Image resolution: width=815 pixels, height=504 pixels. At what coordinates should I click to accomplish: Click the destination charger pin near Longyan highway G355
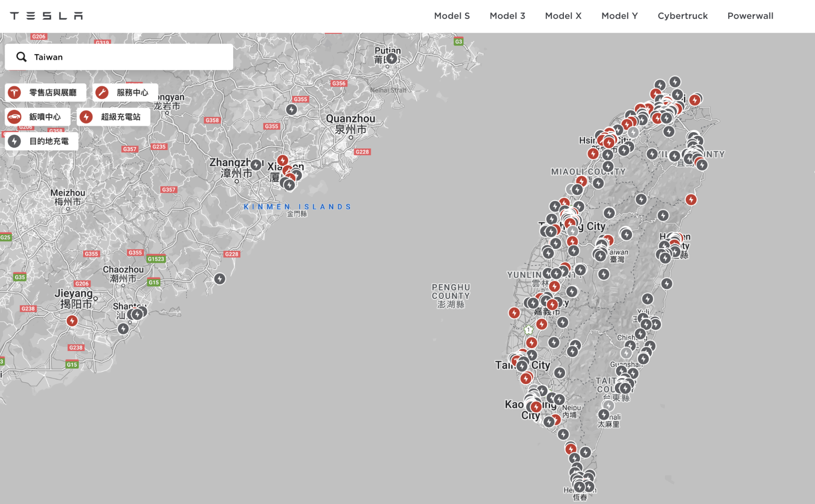pos(291,110)
